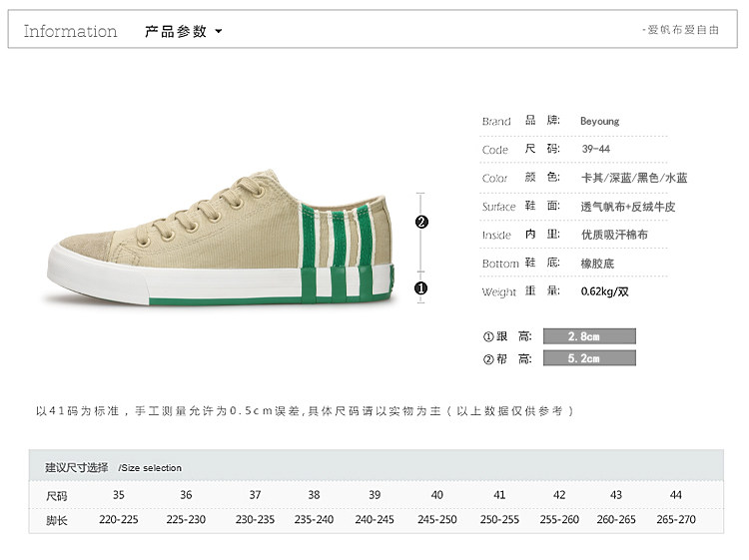Image resolution: width=749 pixels, height=560 pixels.
Task: Click the Information header label
Action: pyautogui.click(x=70, y=31)
